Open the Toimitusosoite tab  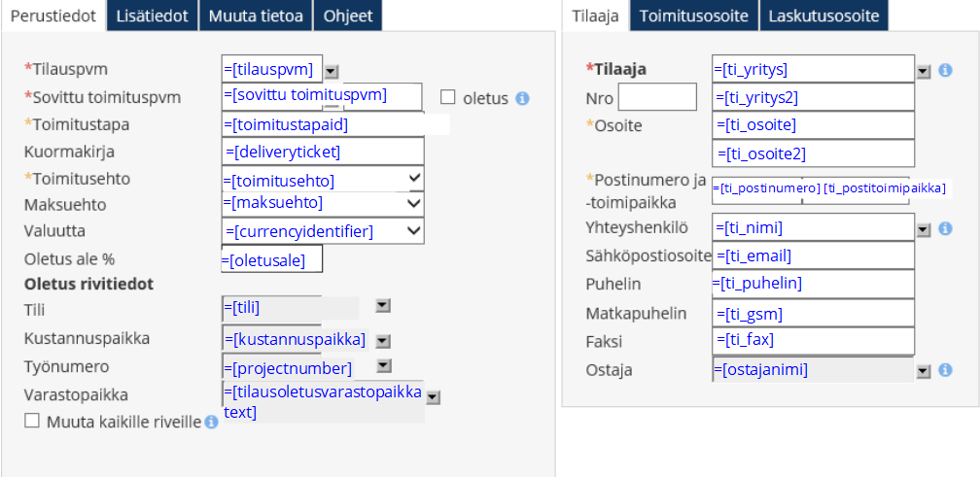point(693,16)
